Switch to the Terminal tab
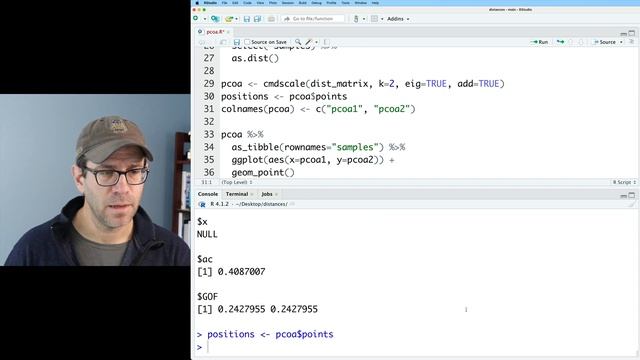Image resolution: width=640 pixels, height=360 pixels. tap(237, 194)
